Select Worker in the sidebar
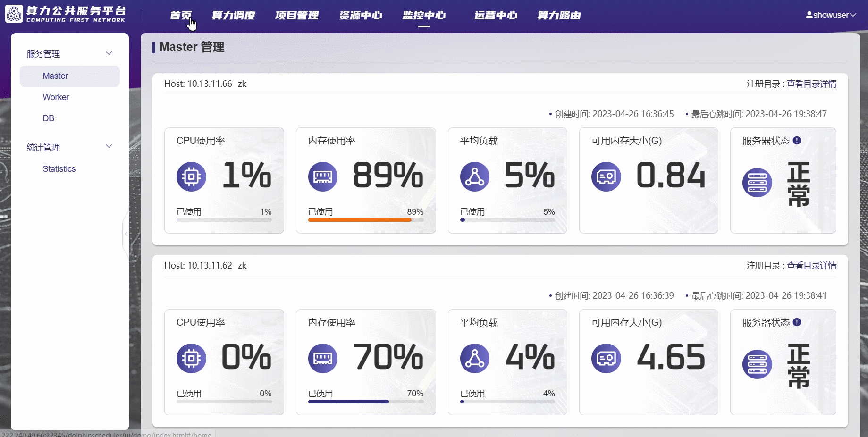Image resolution: width=868 pixels, height=437 pixels. point(56,97)
